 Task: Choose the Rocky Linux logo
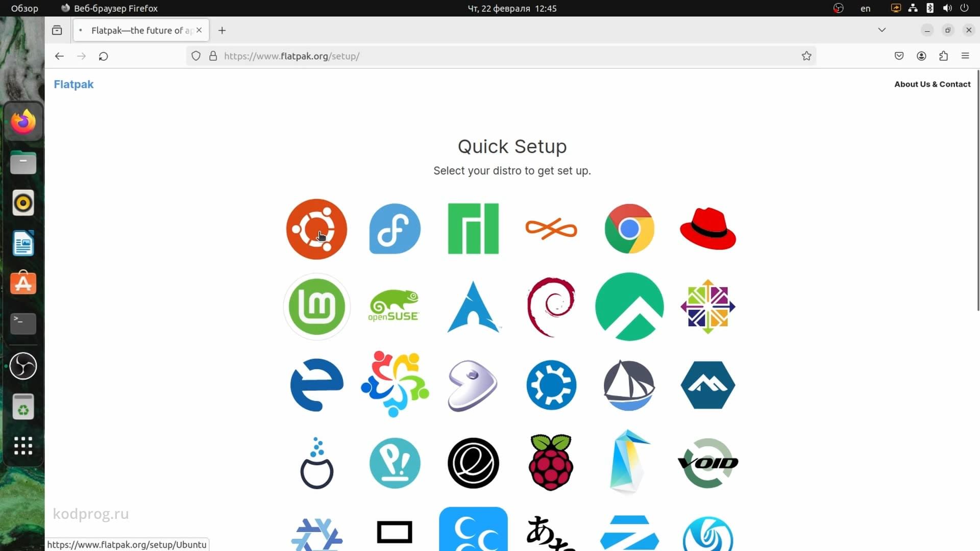(629, 307)
